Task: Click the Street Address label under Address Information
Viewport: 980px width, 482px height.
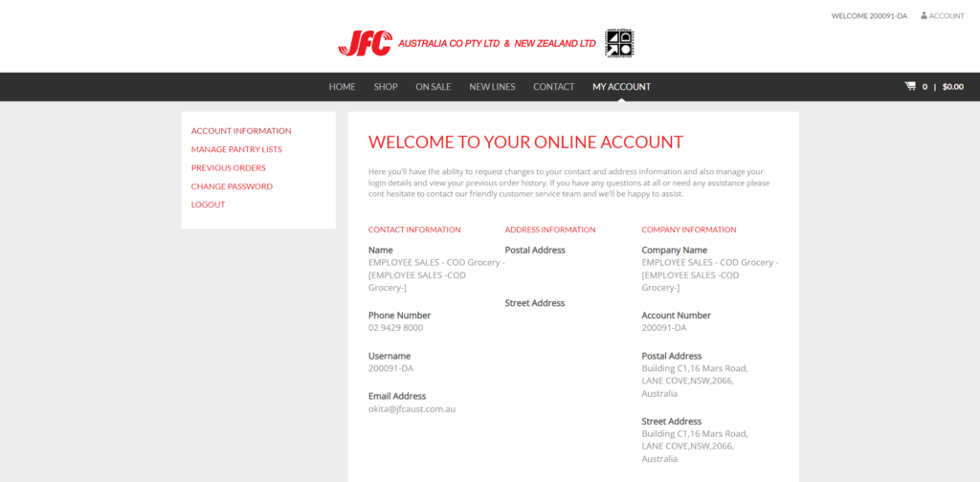Action: coord(535,303)
